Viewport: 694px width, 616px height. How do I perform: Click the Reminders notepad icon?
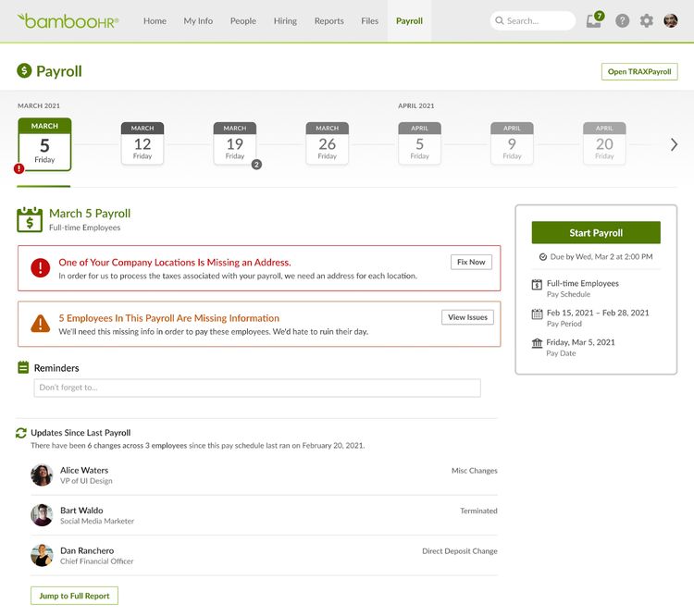[23, 367]
